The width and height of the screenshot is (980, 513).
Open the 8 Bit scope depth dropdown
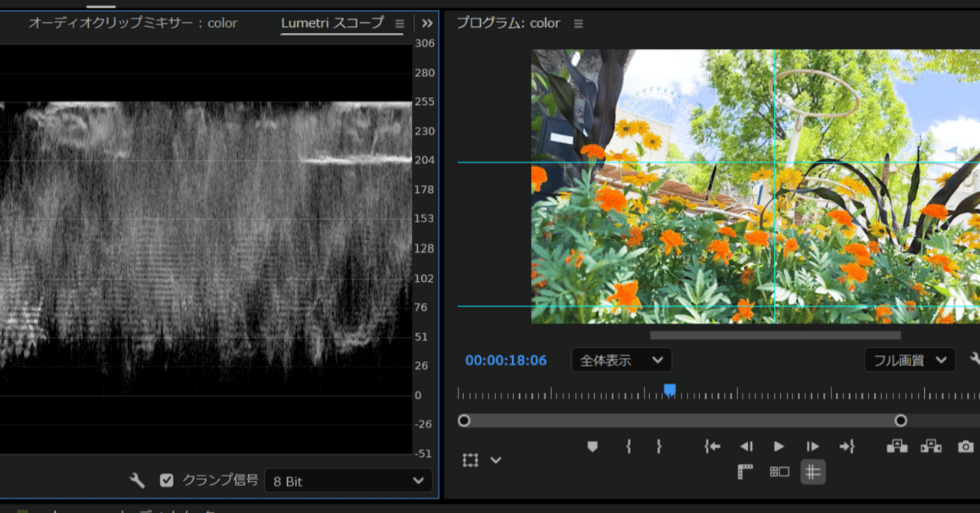(x=348, y=480)
